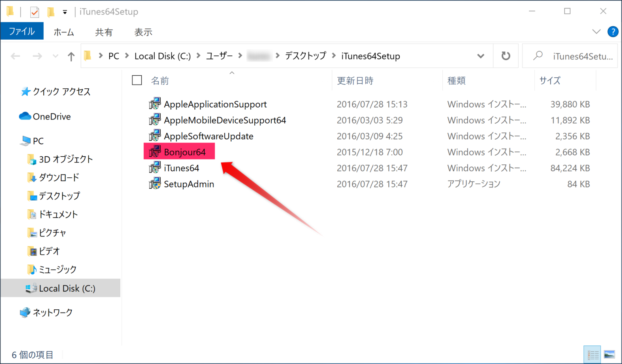Open recent locations dropdown arrow
622x364 pixels.
(x=55, y=56)
